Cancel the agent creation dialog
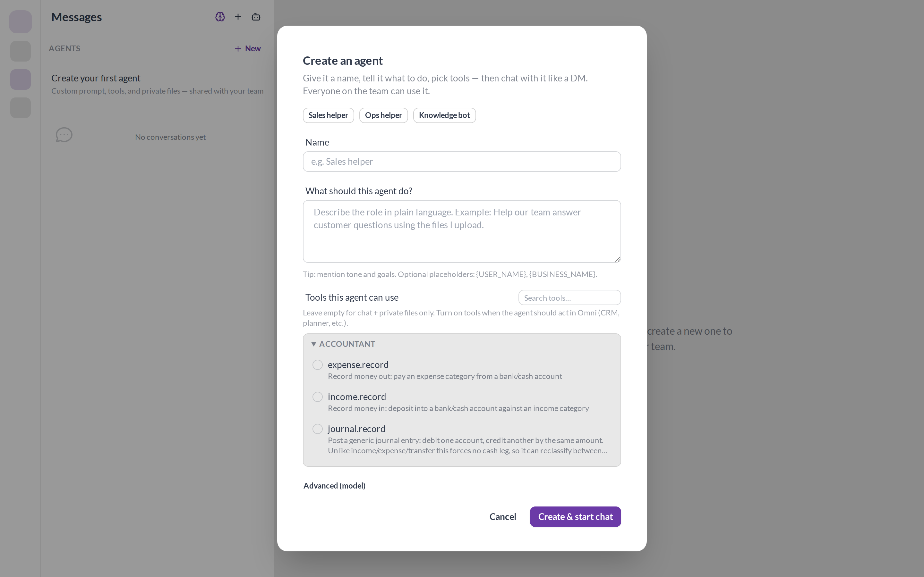The height and width of the screenshot is (577, 924). 502,517
